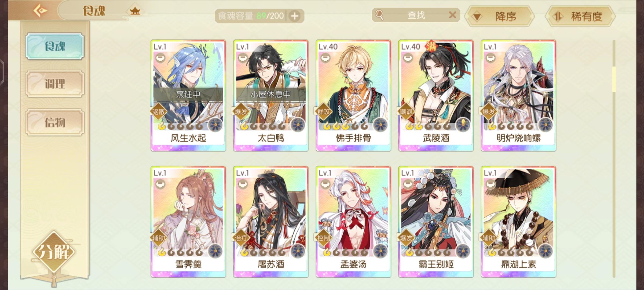Open the 信物 side tab
This screenshot has height=290, width=644.
pyautogui.click(x=55, y=122)
